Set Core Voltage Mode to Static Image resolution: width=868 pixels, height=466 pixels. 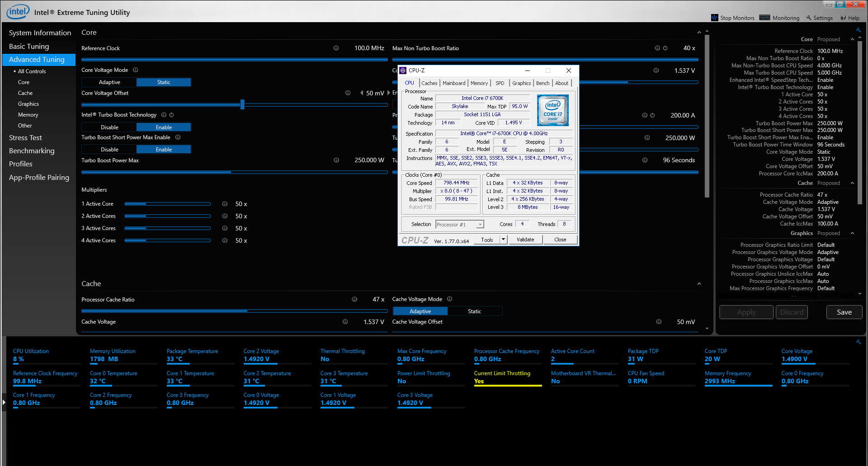pos(164,82)
